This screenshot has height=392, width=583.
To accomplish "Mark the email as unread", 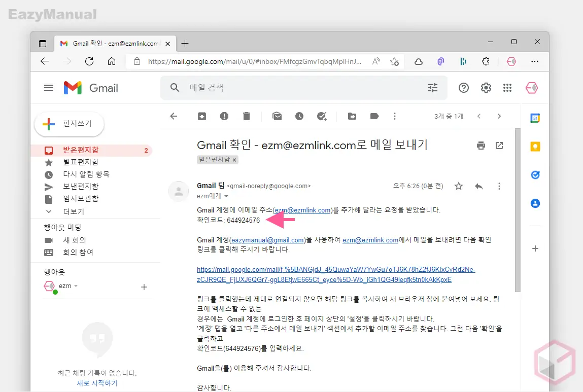I will (277, 116).
